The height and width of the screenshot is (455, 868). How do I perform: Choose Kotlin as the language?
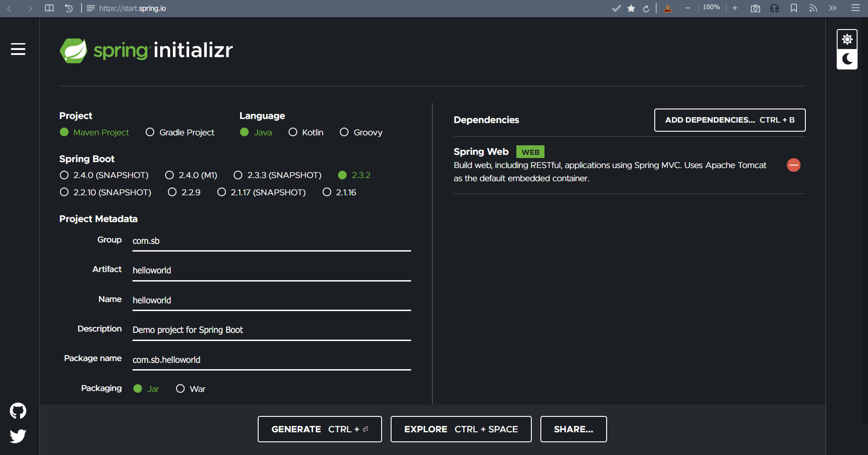tap(306, 132)
